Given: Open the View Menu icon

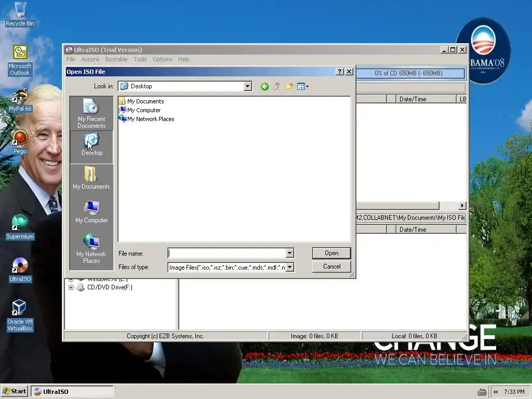Looking at the screenshot, I should pyautogui.click(x=303, y=87).
